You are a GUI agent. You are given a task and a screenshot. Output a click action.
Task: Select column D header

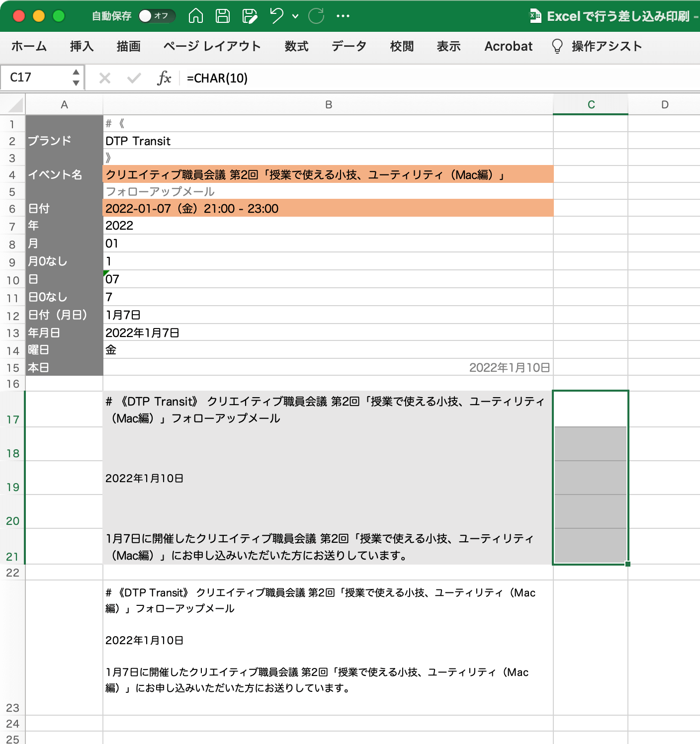[664, 105]
